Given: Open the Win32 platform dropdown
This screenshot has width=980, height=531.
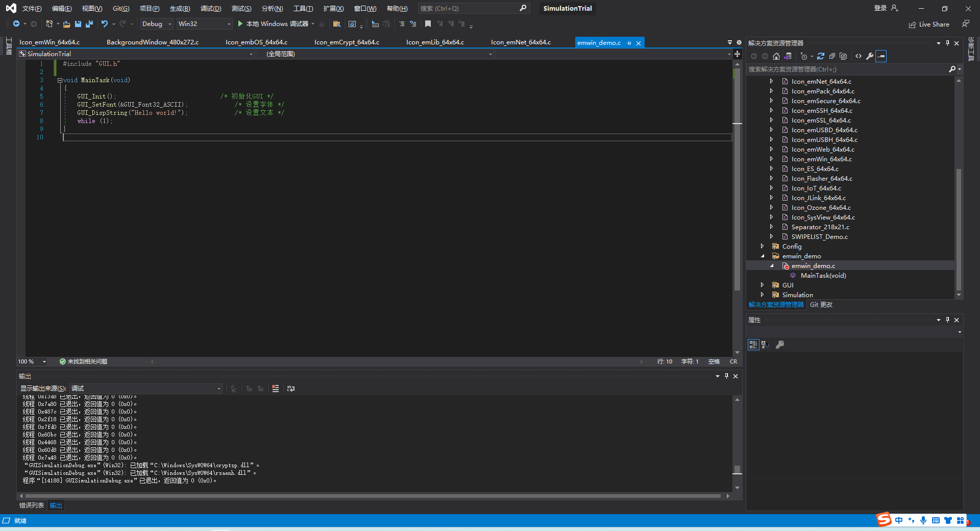Looking at the screenshot, I should [x=204, y=24].
